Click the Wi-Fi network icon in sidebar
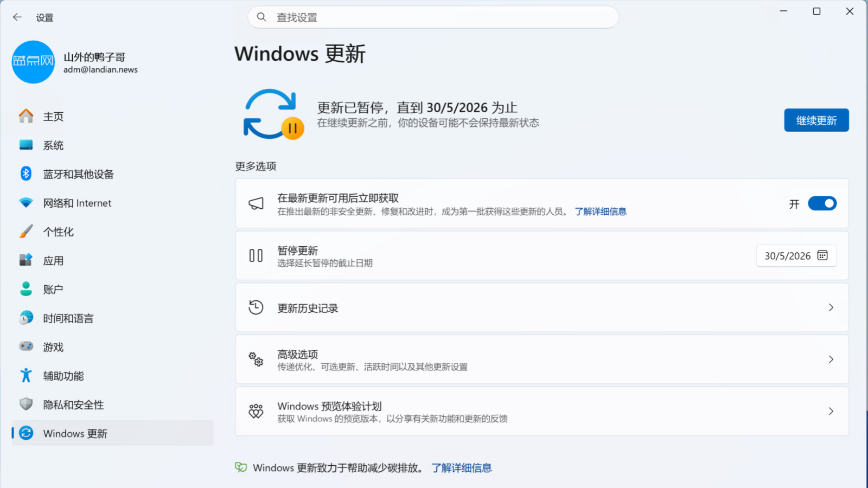Viewport: 868px width, 488px height. (x=26, y=203)
